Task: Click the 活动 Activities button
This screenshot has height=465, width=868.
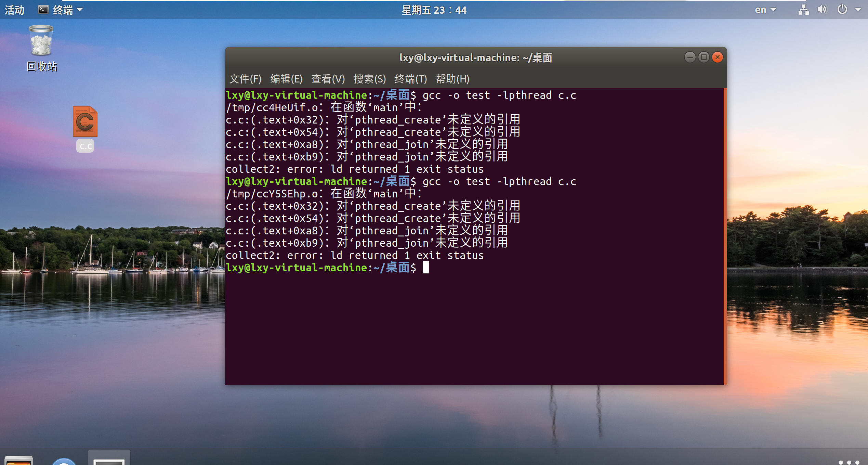Action: [x=14, y=10]
